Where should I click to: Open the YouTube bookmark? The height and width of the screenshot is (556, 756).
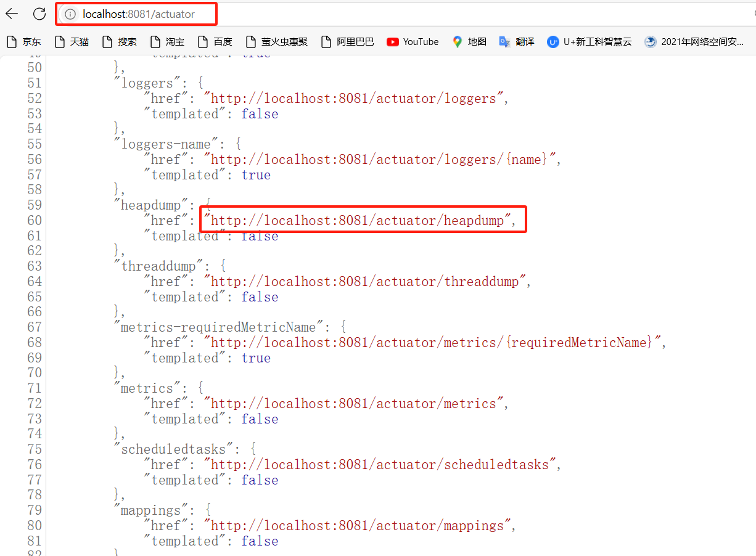pos(413,42)
